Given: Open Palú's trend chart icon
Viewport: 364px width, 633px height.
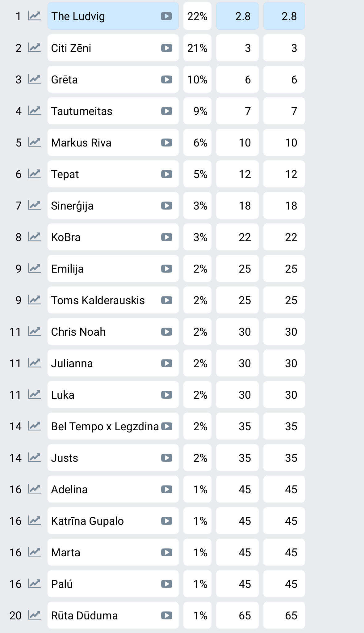Looking at the screenshot, I should [34, 584].
